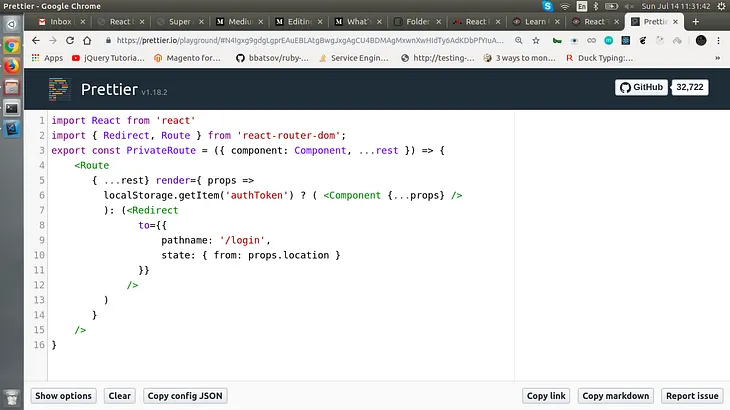Click the '/login' pathname string
Image resolution: width=730 pixels, height=410 pixels.
[243, 240]
